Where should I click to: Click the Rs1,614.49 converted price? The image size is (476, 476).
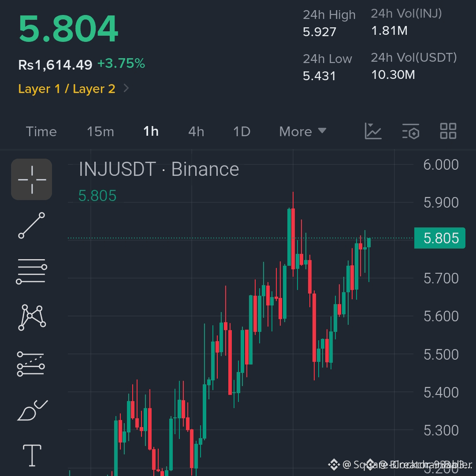(x=55, y=65)
